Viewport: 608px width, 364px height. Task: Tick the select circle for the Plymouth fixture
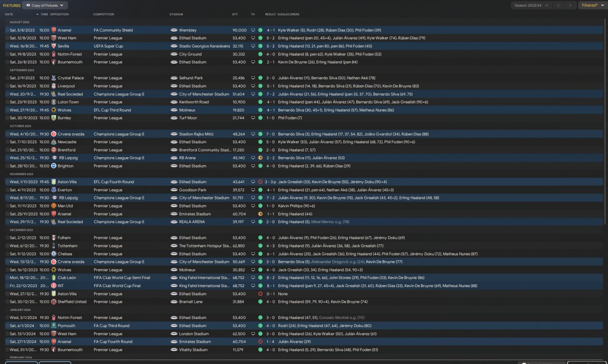tap(7, 326)
